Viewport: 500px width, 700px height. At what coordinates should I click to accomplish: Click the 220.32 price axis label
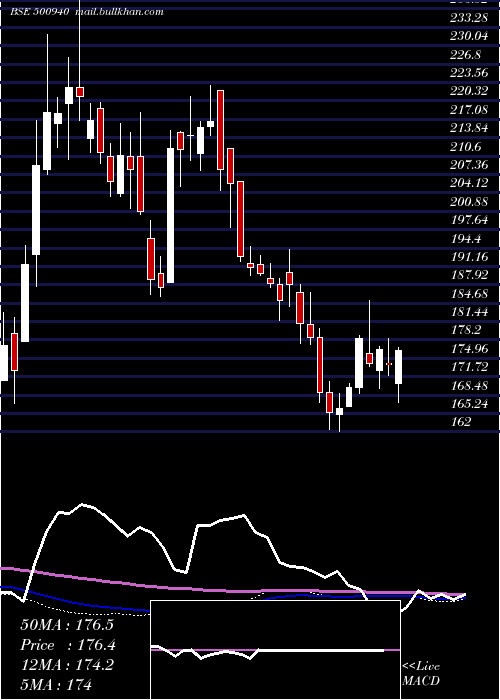[x=468, y=92]
